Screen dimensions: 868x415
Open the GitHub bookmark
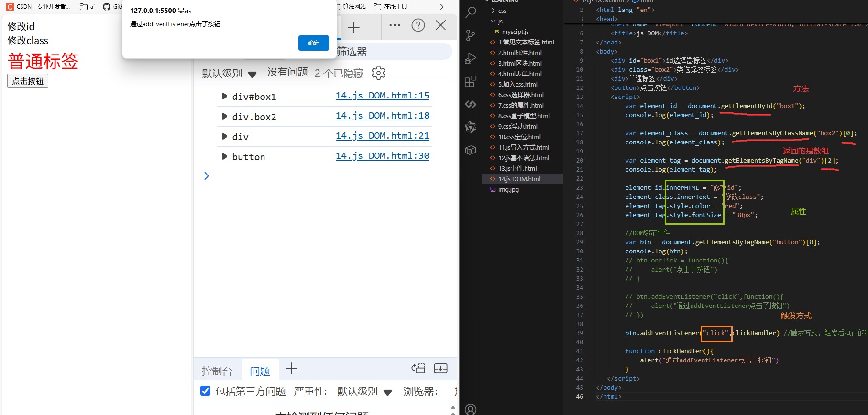tap(112, 7)
